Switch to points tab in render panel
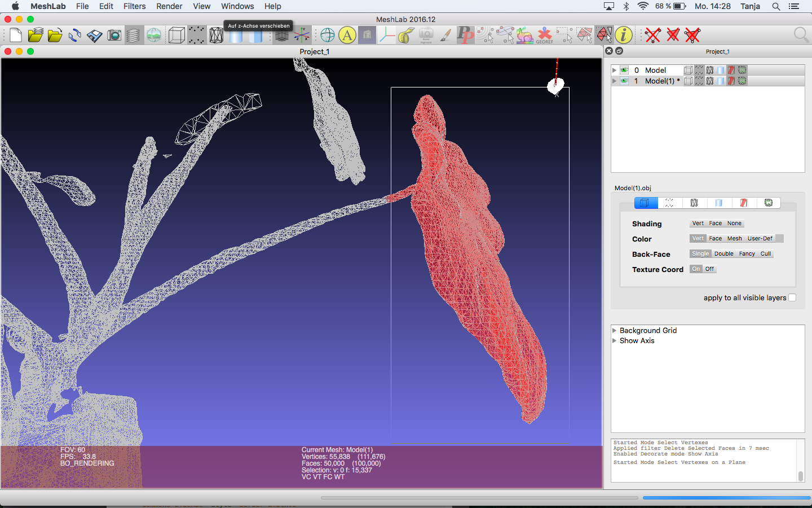The image size is (812, 508). click(669, 203)
